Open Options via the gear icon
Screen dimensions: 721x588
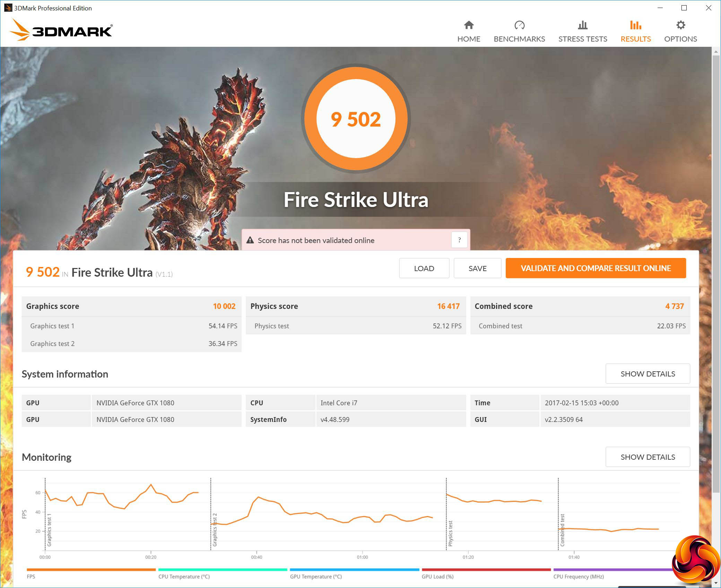(x=680, y=25)
